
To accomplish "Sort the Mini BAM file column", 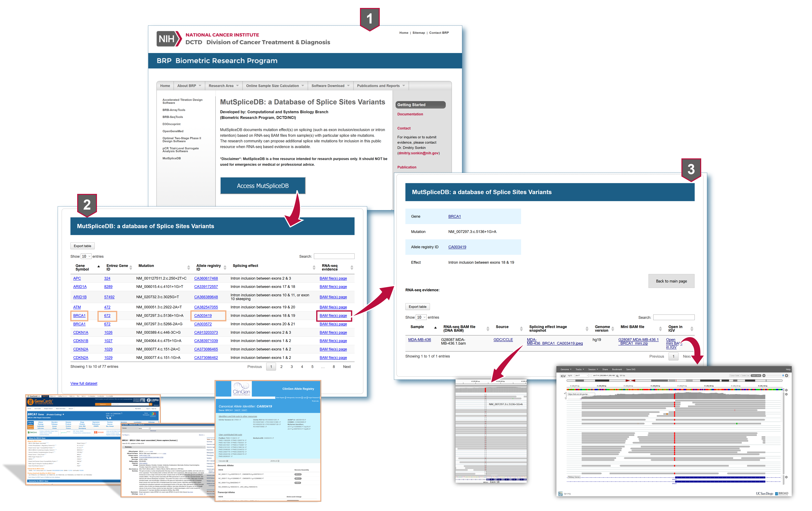I will (x=660, y=329).
